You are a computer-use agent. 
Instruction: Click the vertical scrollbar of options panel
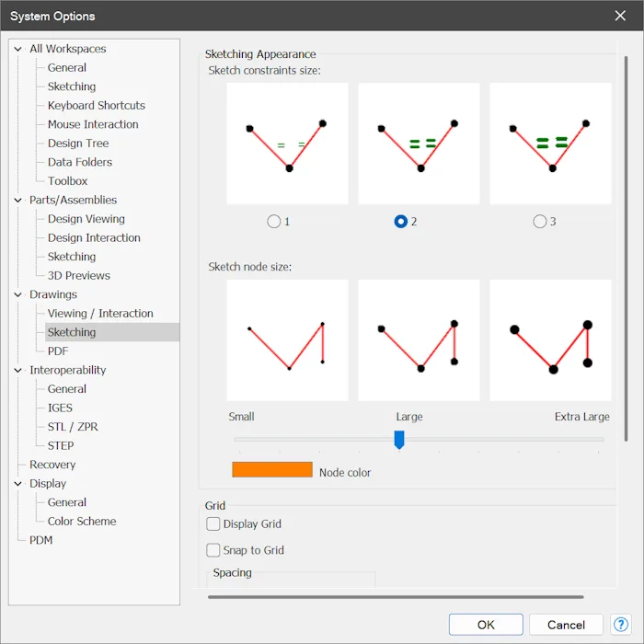click(x=626, y=248)
